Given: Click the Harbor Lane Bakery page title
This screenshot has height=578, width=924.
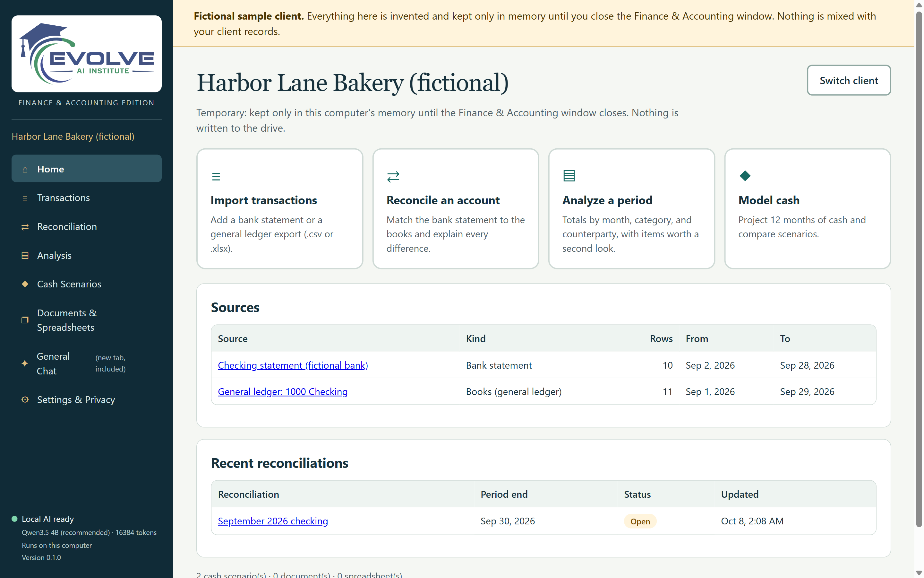Looking at the screenshot, I should [x=352, y=83].
